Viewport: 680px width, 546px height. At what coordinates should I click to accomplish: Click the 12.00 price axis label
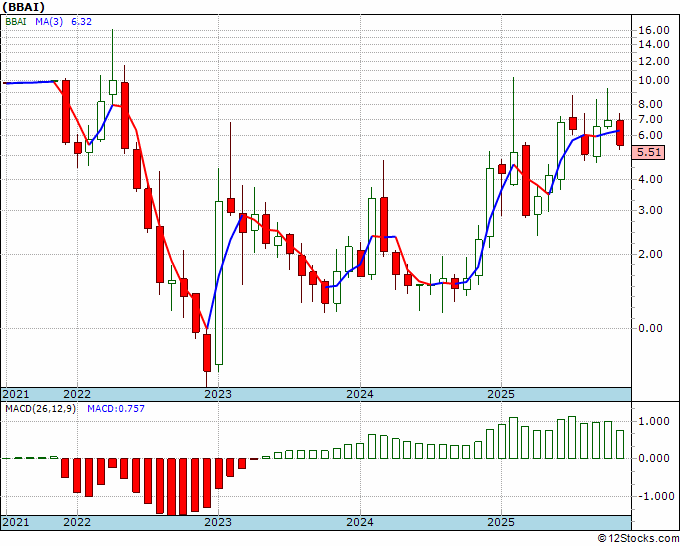654,61
